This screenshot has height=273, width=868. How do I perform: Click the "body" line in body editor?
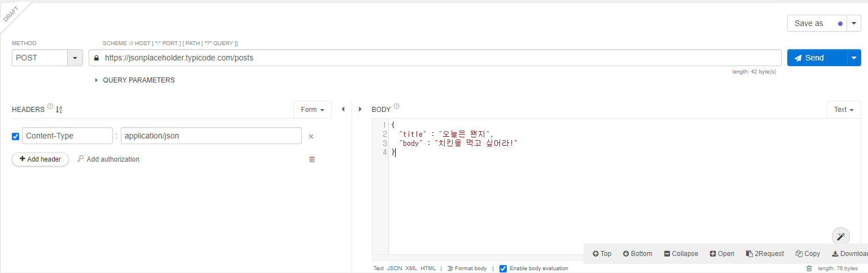(458, 143)
